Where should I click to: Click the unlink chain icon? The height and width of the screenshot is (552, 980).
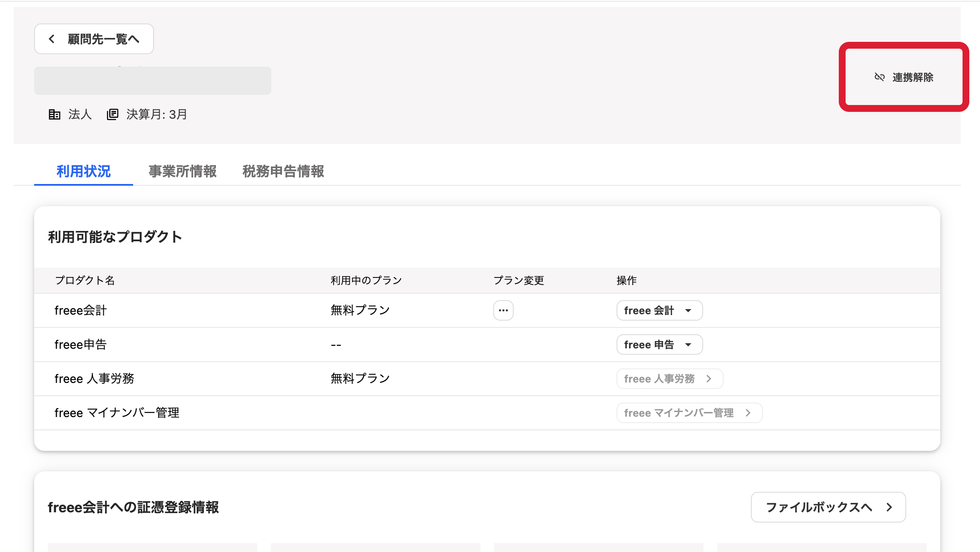point(879,77)
